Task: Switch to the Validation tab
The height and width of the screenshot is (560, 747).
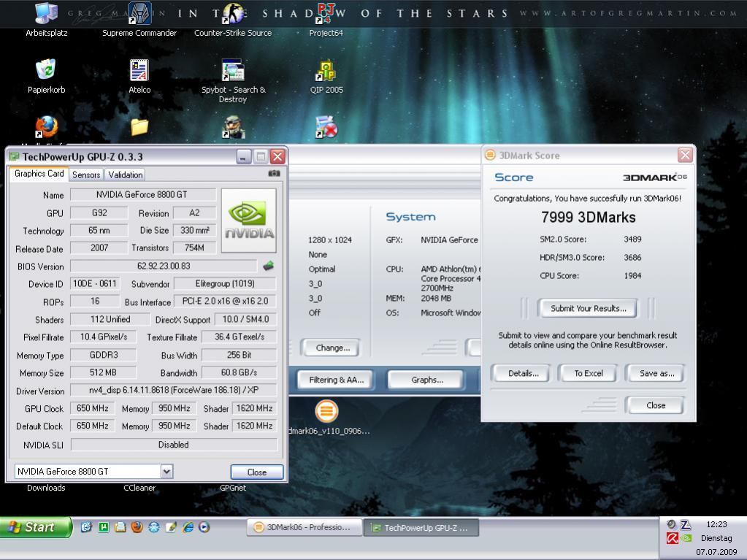Action: [126, 174]
